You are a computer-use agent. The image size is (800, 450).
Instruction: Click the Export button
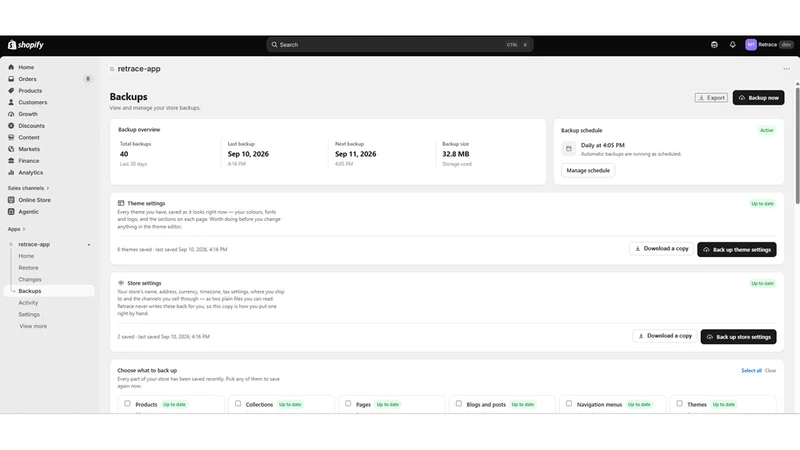pyautogui.click(x=711, y=97)
